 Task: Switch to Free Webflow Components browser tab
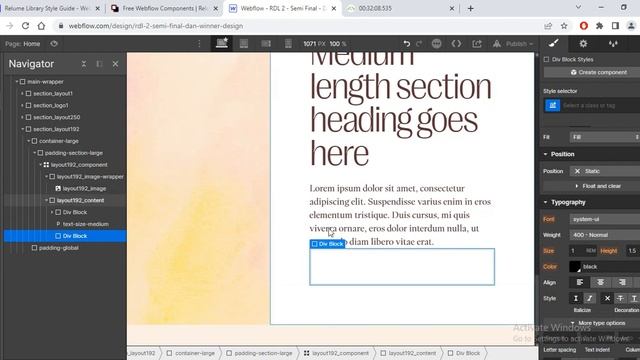[x=164, y=8]
